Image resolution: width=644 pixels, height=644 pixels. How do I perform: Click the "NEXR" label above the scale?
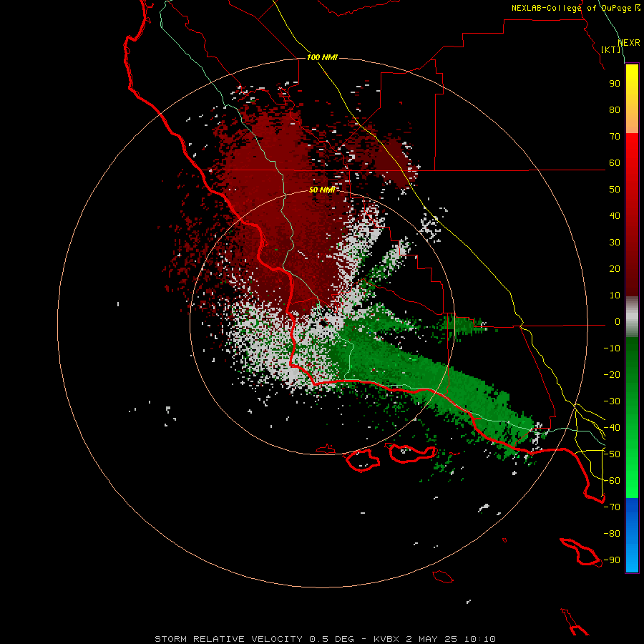pos(629,43)
